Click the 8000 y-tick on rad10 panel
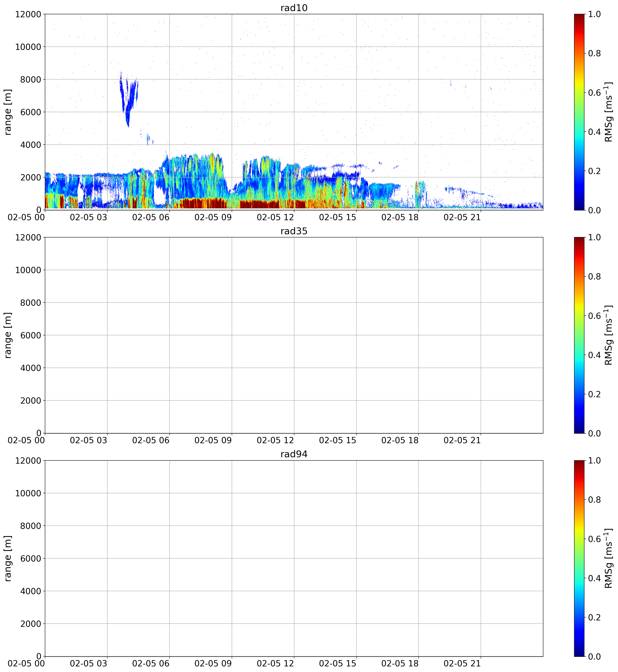This screenshot has height=672, width=618. coord(31,80)
